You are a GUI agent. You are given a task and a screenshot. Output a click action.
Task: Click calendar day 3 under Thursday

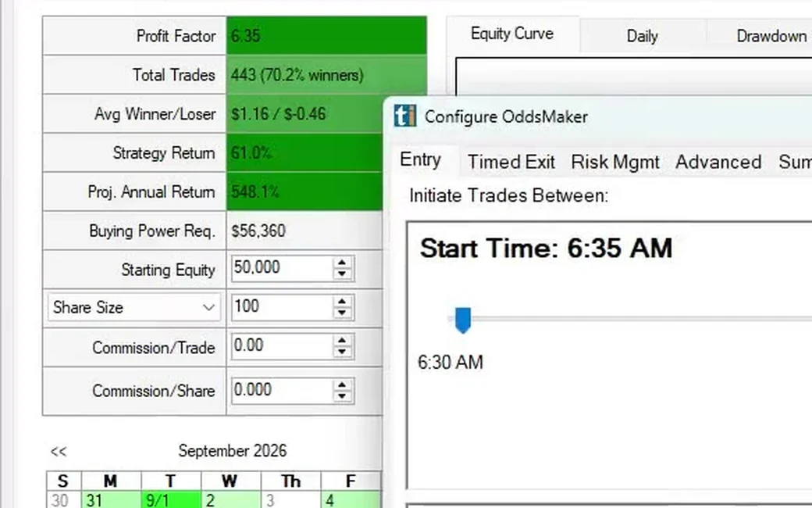click(290, 499)
